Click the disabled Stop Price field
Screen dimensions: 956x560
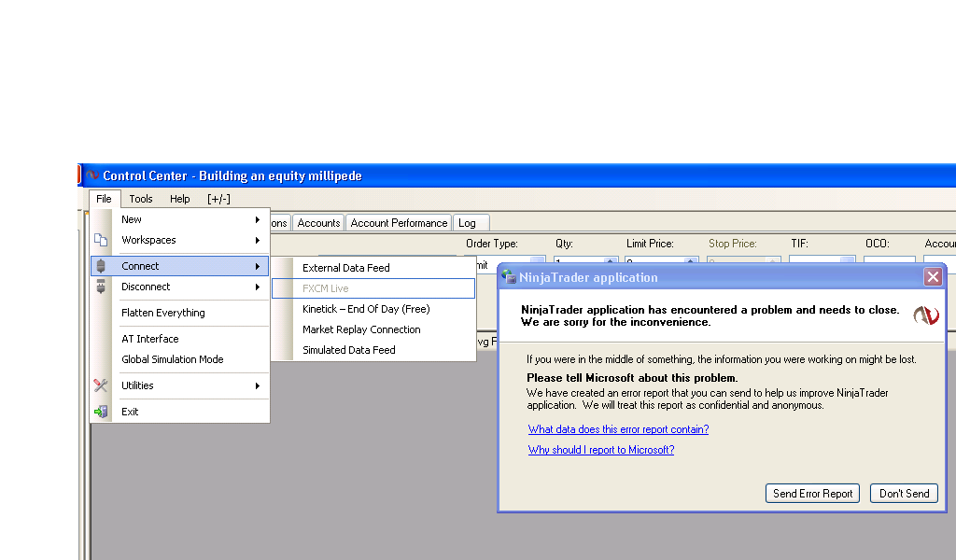tap(744, 260)
